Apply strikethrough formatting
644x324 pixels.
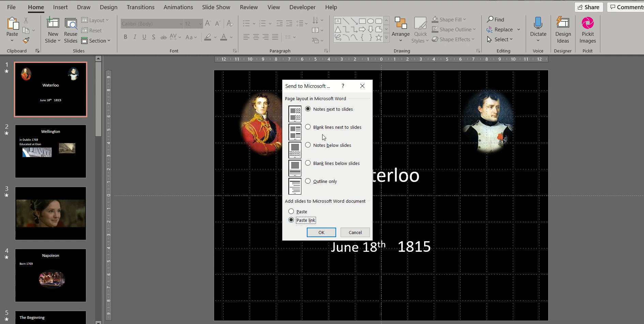[163, 37]
